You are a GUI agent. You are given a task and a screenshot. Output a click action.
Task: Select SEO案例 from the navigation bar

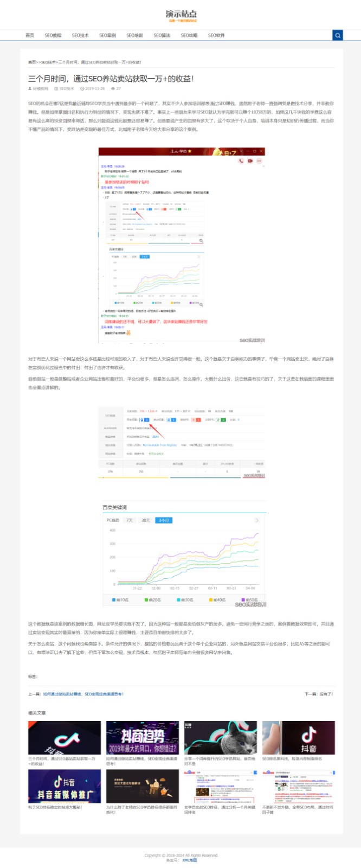[107, 35]
